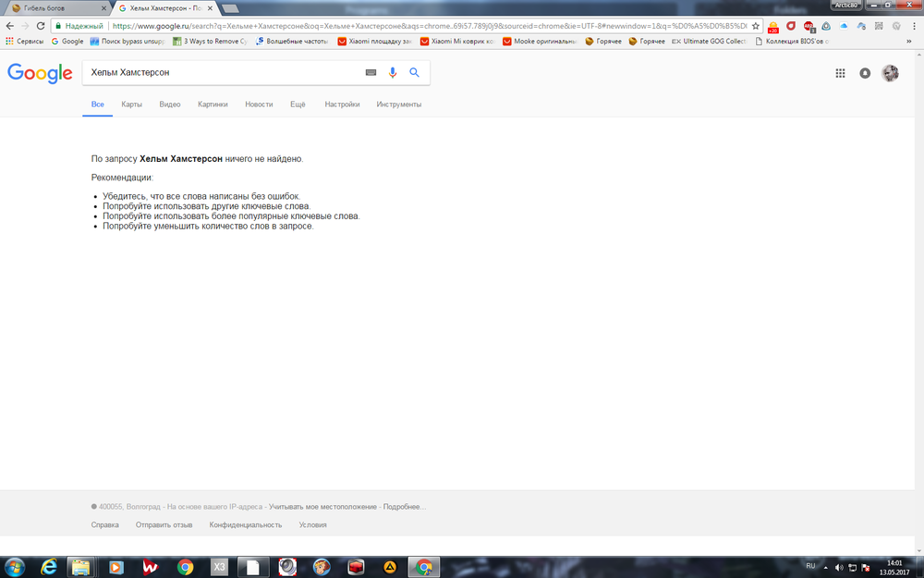Click the blue magnifier search button
924x578 pixels.
click(x=415, y=72)
